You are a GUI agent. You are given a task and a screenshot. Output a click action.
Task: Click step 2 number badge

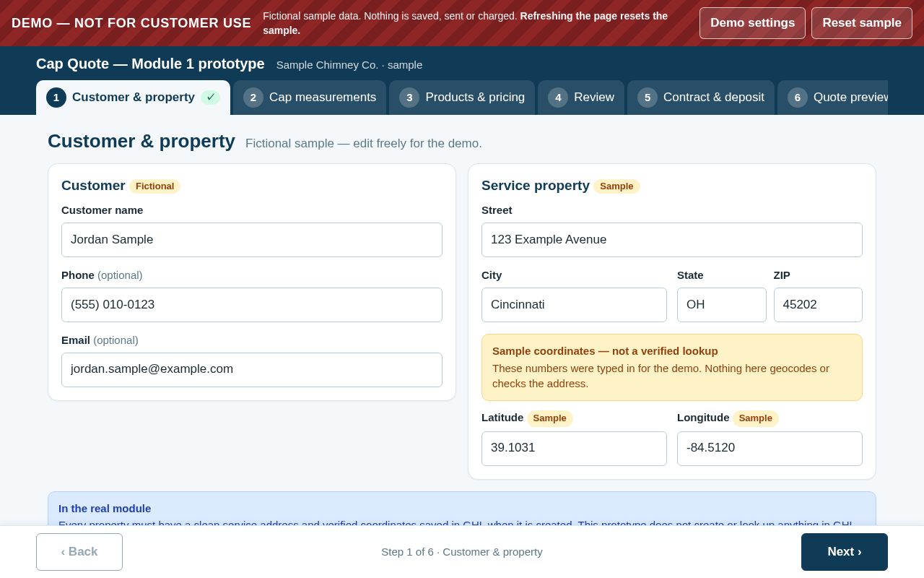253,98
